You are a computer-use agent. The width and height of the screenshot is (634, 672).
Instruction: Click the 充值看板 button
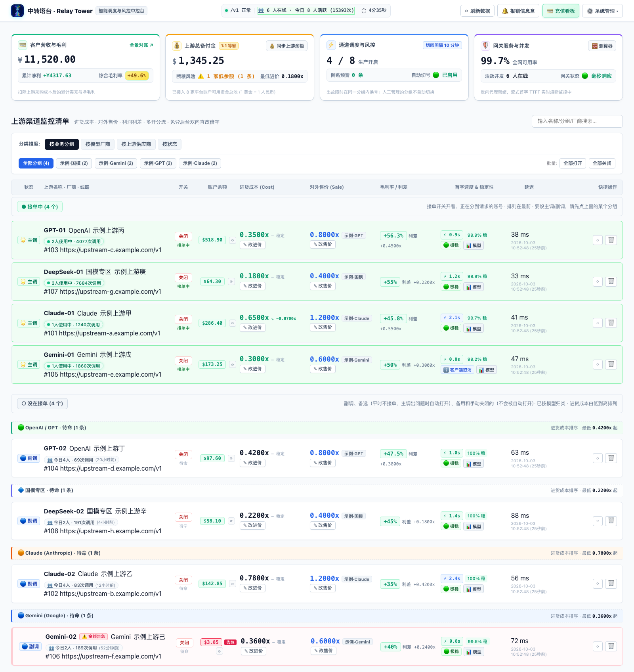(x=561, y=11)
